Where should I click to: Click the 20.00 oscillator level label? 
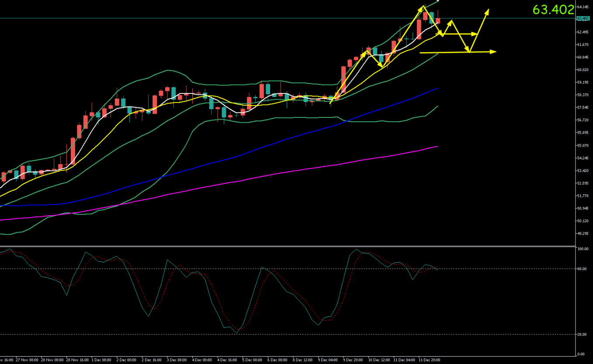(x=581, y=334)
